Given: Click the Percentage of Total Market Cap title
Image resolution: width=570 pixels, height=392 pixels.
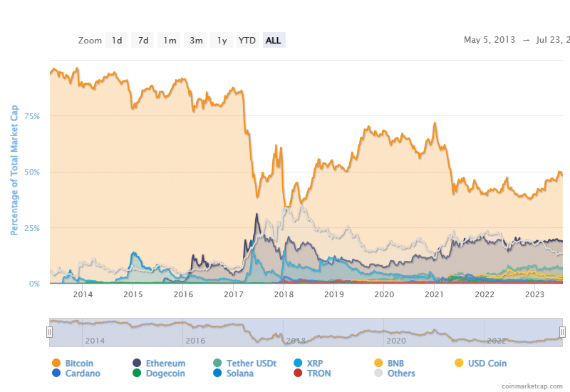Looking at the screenshot, I should coord(14,170).
